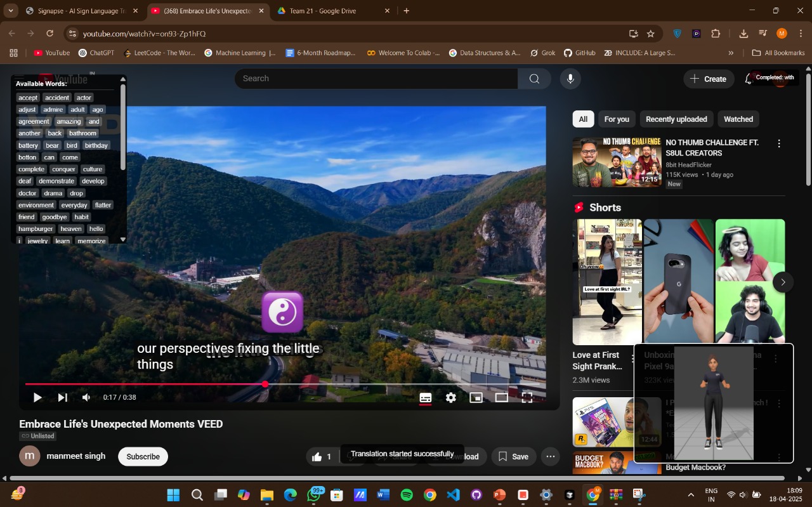The image size is (812, 507).
Task: Reload the current page
Action: tap(50, 34)
